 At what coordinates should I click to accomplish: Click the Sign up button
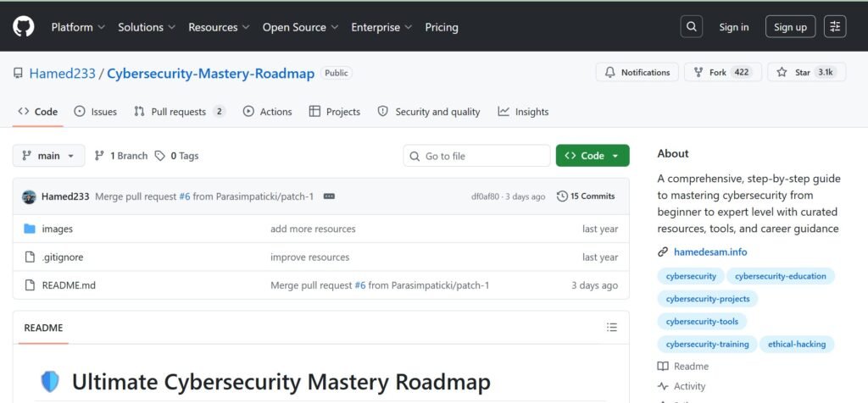point(791,27)
